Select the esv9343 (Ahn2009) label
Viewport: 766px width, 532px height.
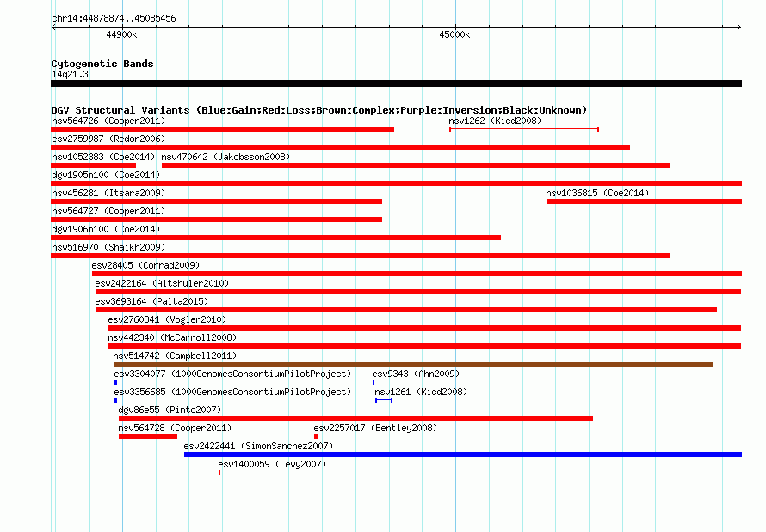pyautogui.click(x=416, y=374)
